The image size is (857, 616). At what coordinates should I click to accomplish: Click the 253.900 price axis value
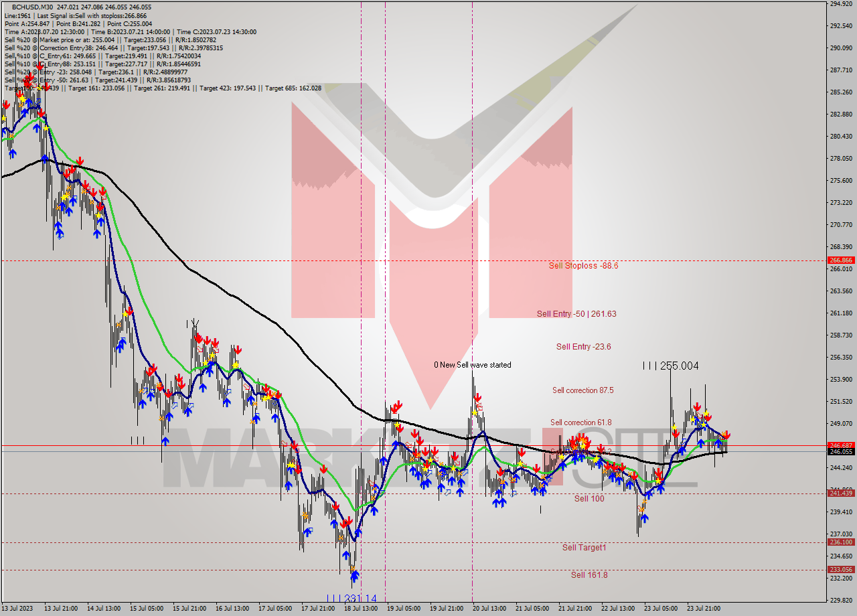click(841, 380)
